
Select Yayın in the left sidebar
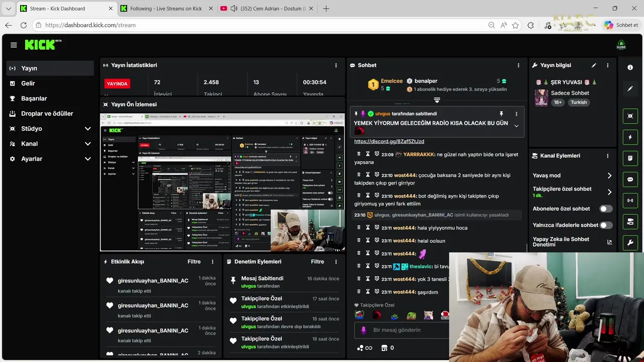pos(50,68)
